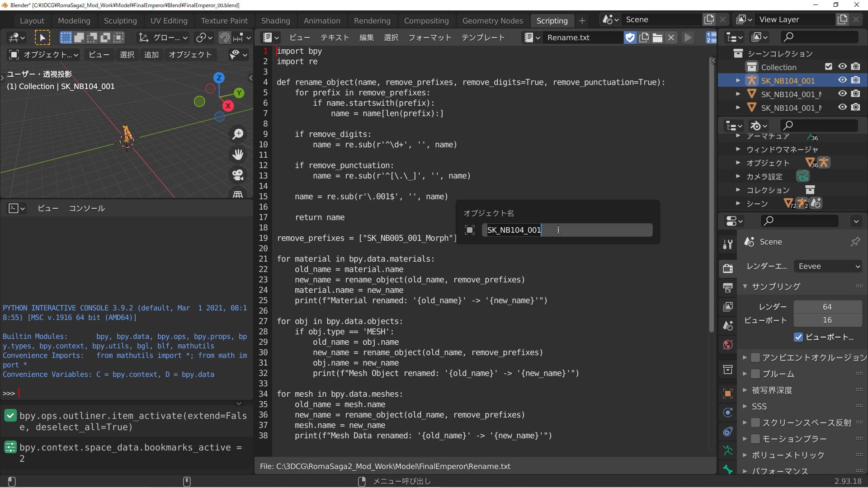Enable the Bloom checkbox
Image resolution: width=868 pixels, height=488 pixels.
click(x=755, y=374)
